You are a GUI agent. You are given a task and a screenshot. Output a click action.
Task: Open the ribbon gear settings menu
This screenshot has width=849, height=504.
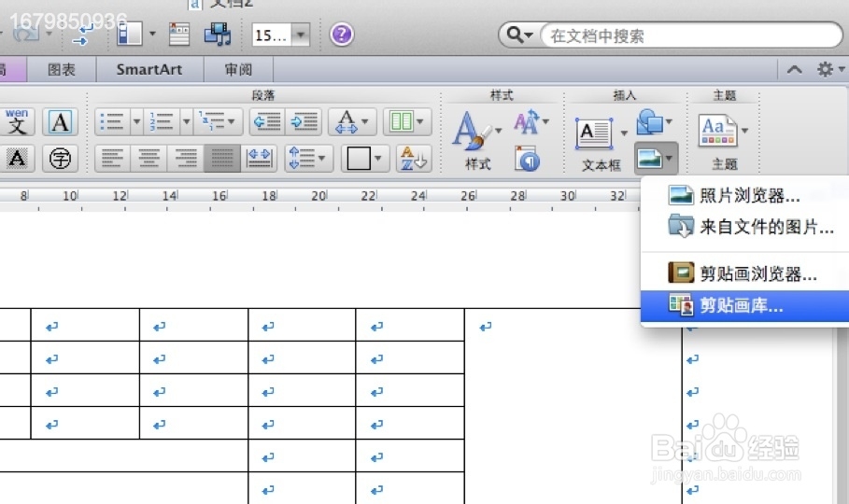tap(830, 69)
